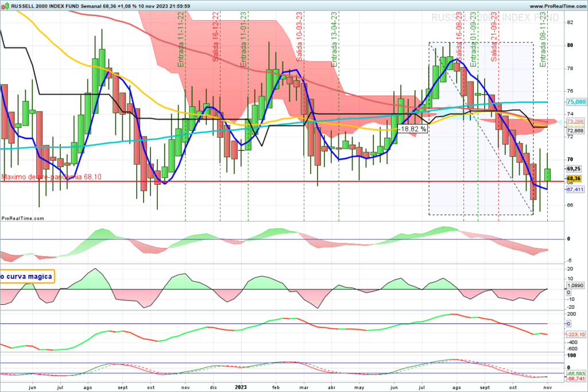Viewport: 588px width, 392px height.
Task: Select the 1,0890 curva magica value
Action: [575, 286]
